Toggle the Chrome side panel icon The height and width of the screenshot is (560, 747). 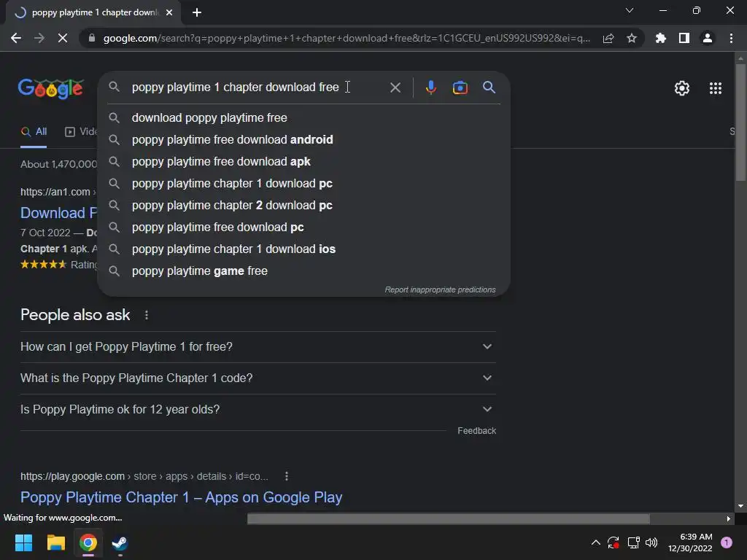point(684,38)
